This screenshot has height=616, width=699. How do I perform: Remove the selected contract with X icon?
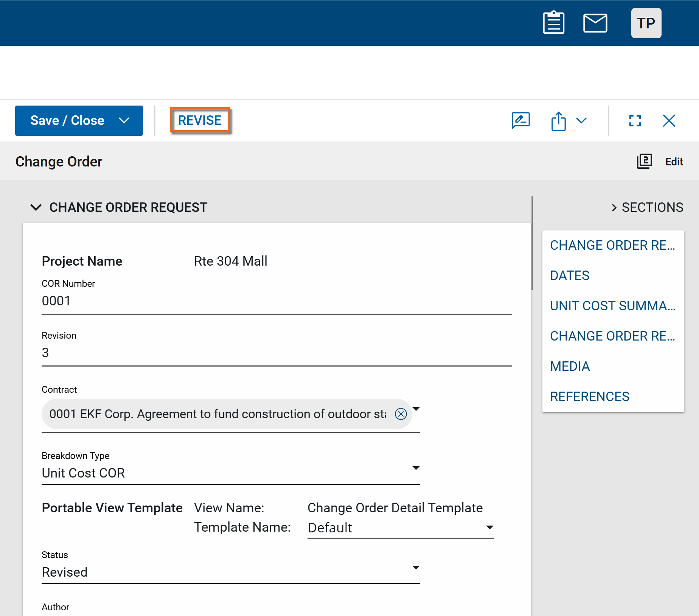401,414
